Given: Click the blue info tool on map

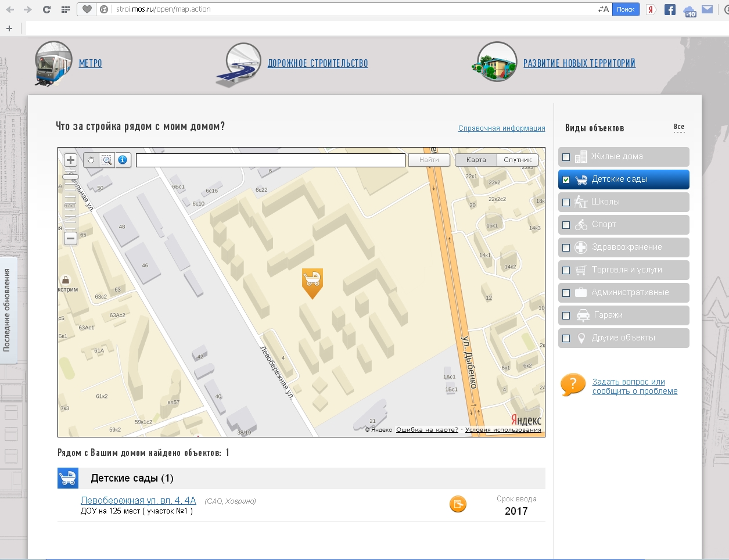Looking at the screenshot, I should pos(123,160).
